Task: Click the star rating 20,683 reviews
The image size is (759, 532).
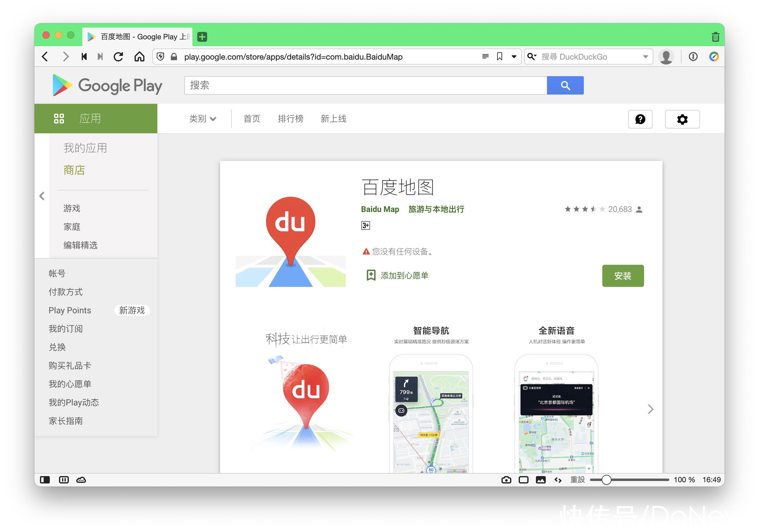Action: [604, 209]
